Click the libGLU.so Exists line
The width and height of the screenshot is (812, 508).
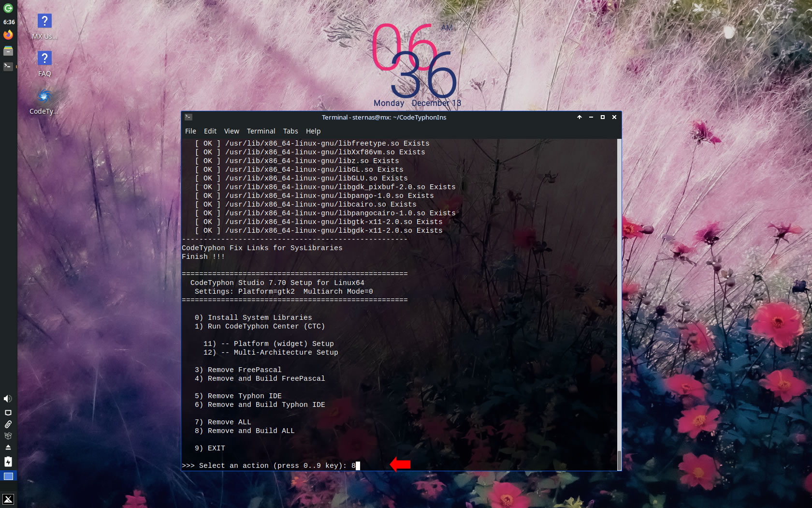301,179
